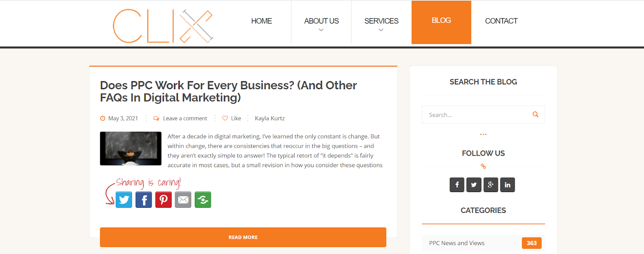This screenshot has width=644, height=254.
Task: Open the Contact menu item
Action: click(501, 21)
